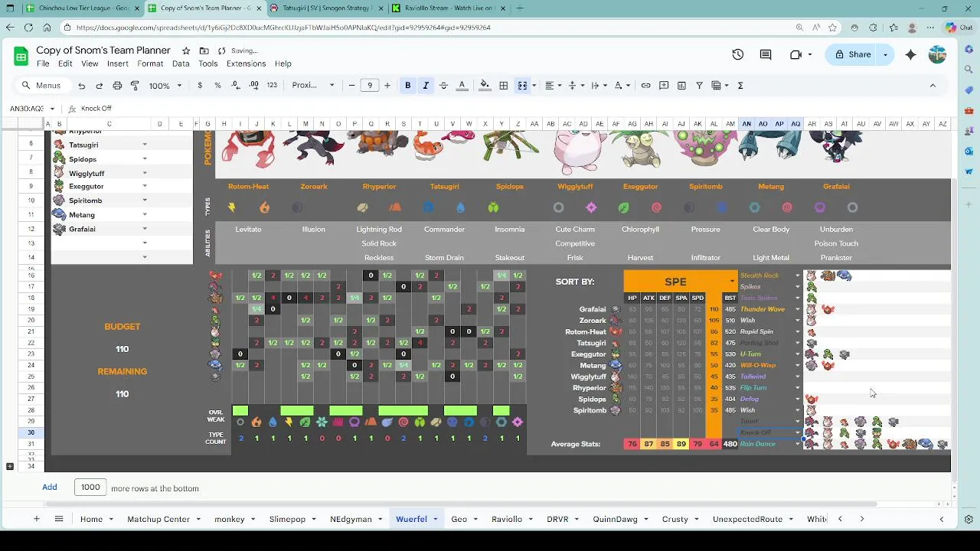Image resolution: width=980 pixels, height=551 pixels.
Task: Open SORT BY dropdown showing SPE
Action: (x=681, y=282)
